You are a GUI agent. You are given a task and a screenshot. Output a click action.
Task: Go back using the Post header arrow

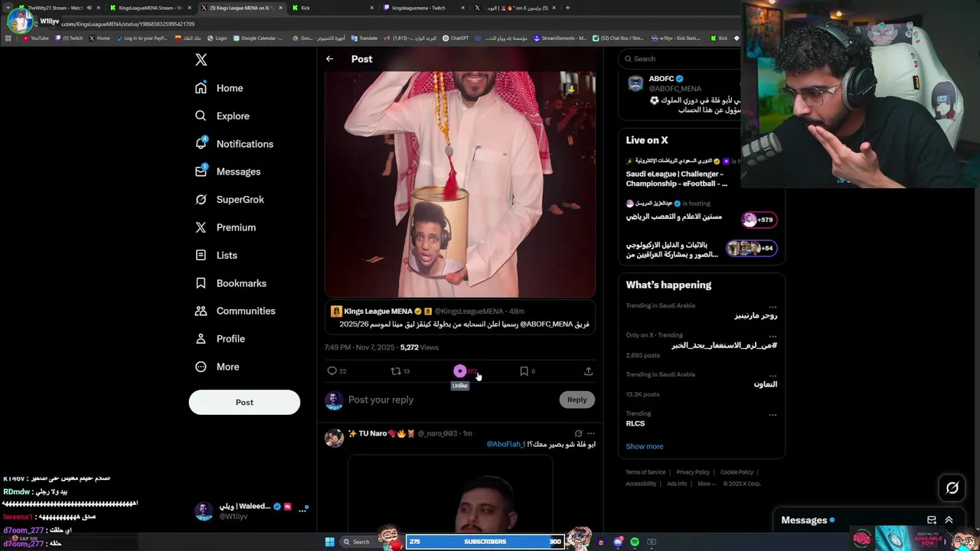(x=329, y=59)
